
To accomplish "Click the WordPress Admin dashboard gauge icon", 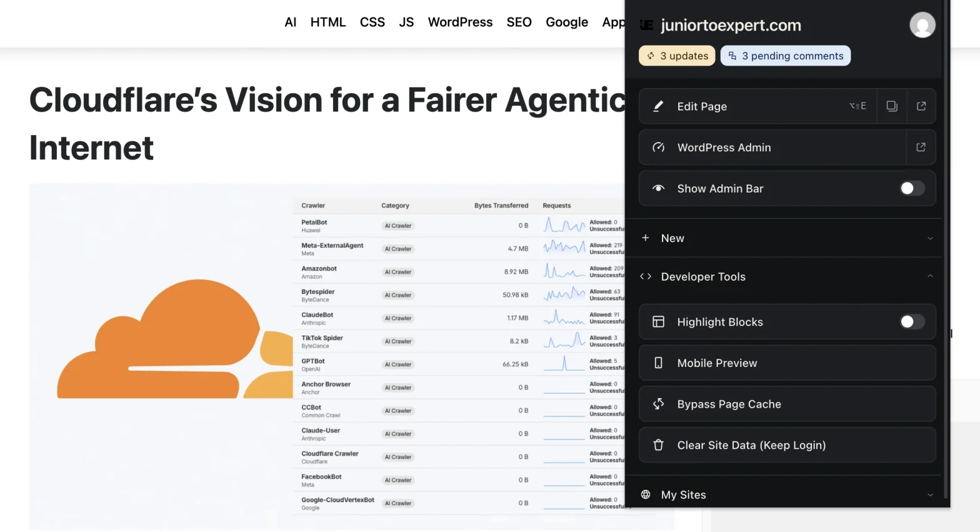I will 658,148.
